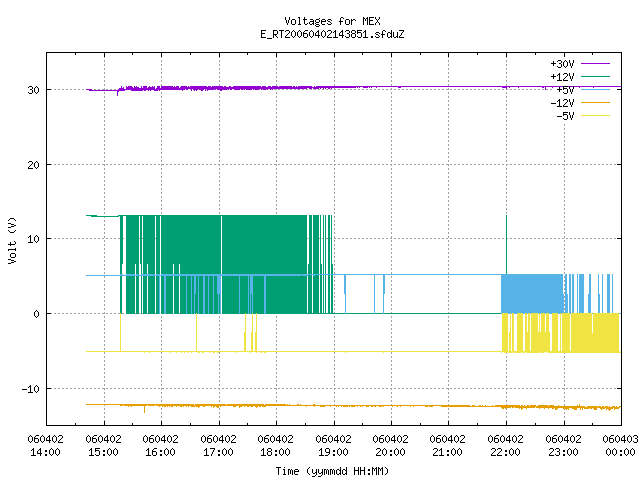640x480 pixels.
Task: Click the chart title 'Voltages for MEX'
Action: pyautogui.click(x=332, y=21)
